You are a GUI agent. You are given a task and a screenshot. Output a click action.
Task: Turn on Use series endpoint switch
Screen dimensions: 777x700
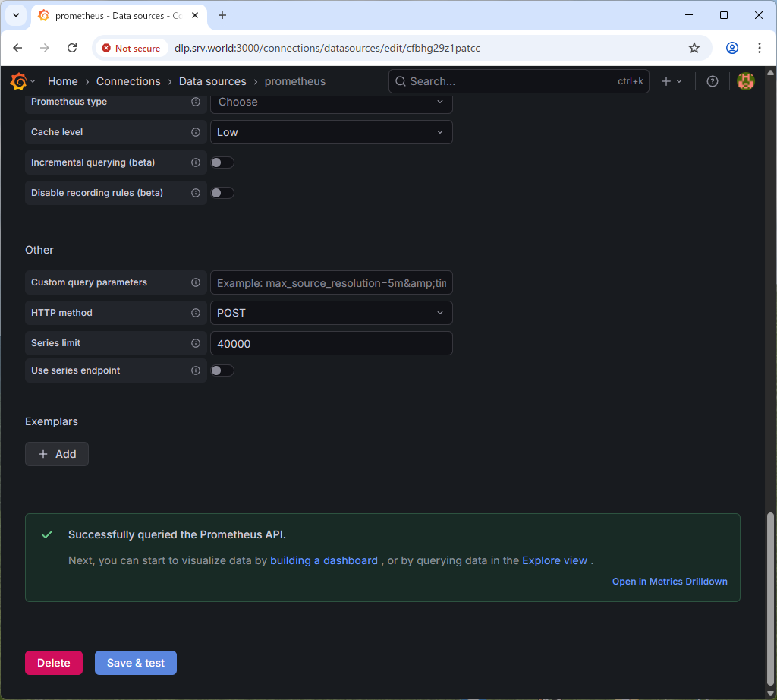click(222, 370)
